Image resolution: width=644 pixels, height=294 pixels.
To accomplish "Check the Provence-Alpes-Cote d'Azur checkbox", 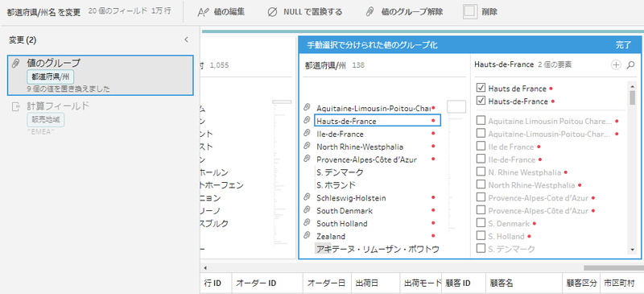I will pos(481,197).
